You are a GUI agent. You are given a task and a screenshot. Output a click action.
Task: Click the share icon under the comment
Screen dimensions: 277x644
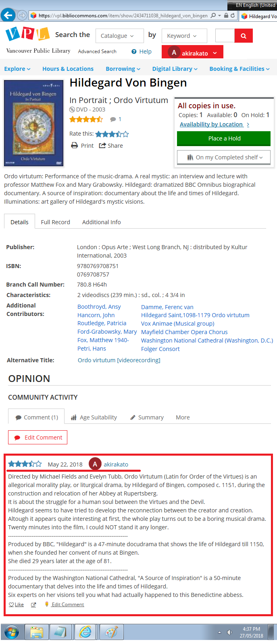click(x=33, y=605)
